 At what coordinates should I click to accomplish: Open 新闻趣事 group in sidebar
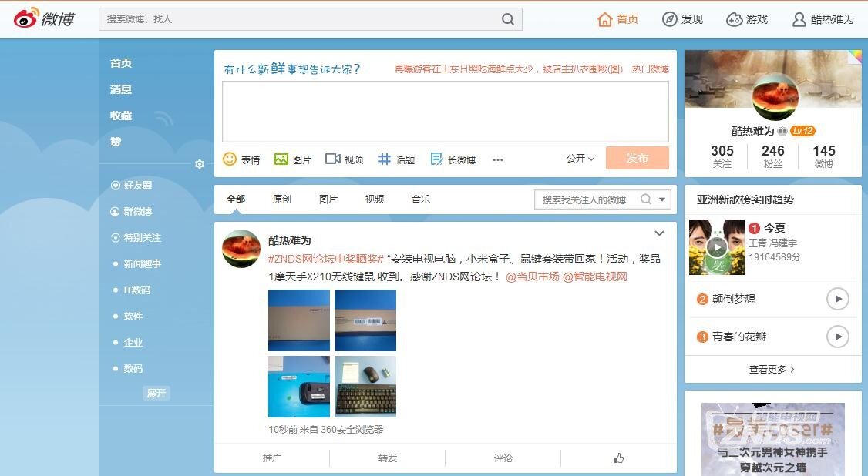point(143,263)
